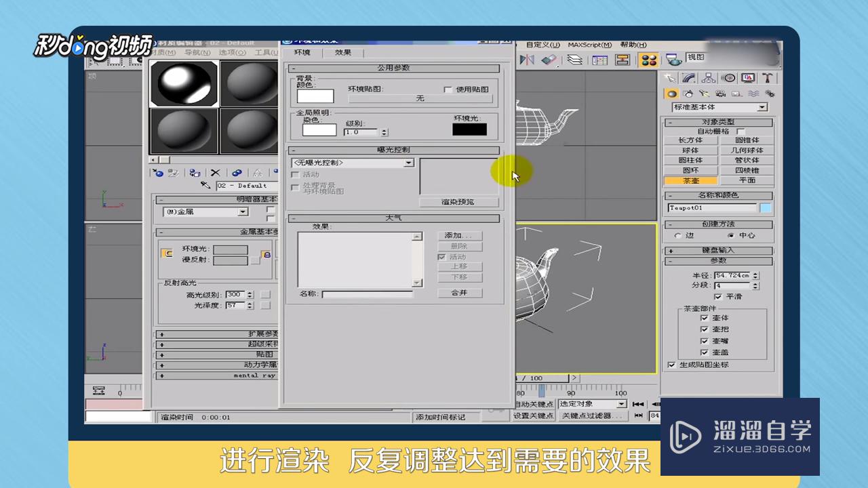Click the background 颜色 white swatch
868x488 pixels.
316,96
